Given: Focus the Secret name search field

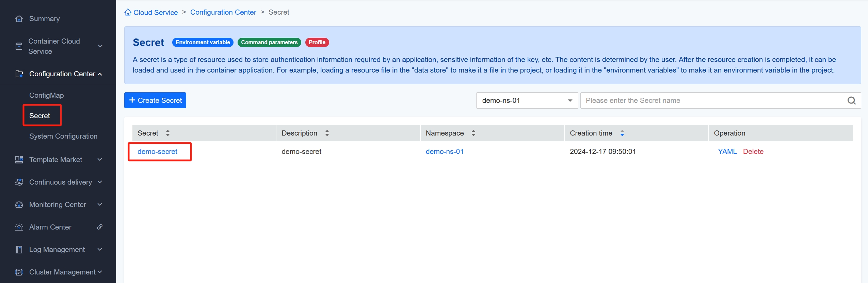Looking at the screenshot, I should point(713,100).
